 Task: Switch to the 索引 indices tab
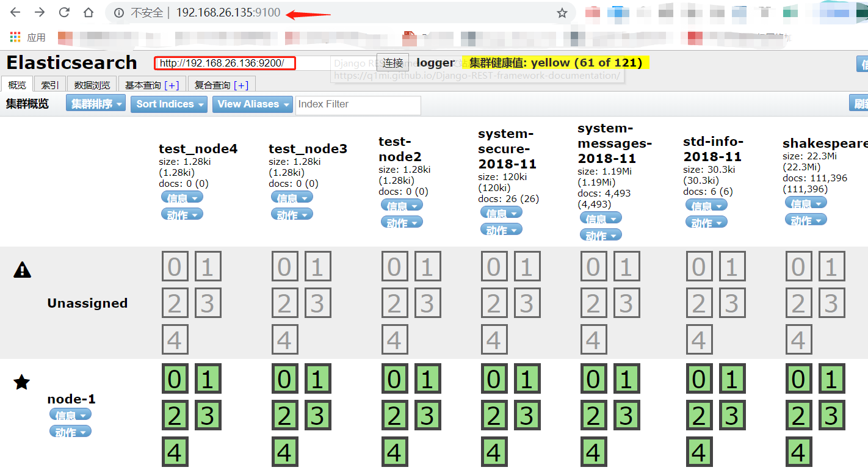pos(50,85)
